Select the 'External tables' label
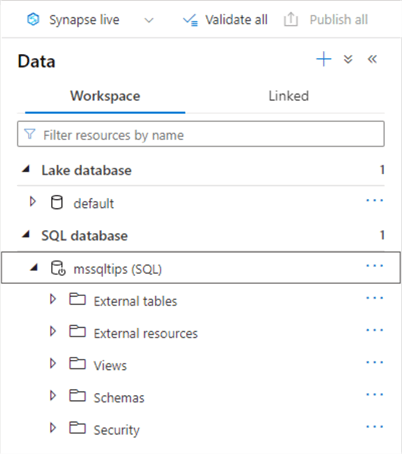The width and height of the screenshot is (402, 454). 135,301
